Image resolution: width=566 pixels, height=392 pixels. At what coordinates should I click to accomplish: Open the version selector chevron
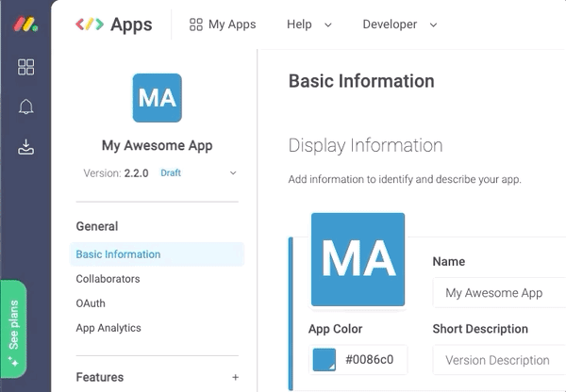point(233,173)
